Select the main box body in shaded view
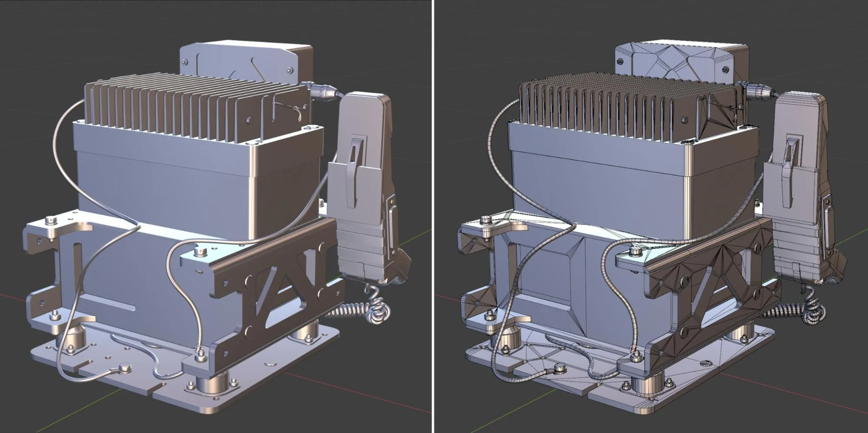 tap(200, 182)
